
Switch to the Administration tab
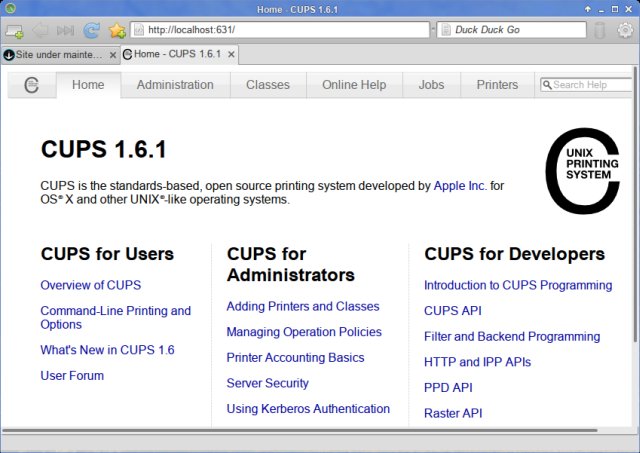click(175, 85)
